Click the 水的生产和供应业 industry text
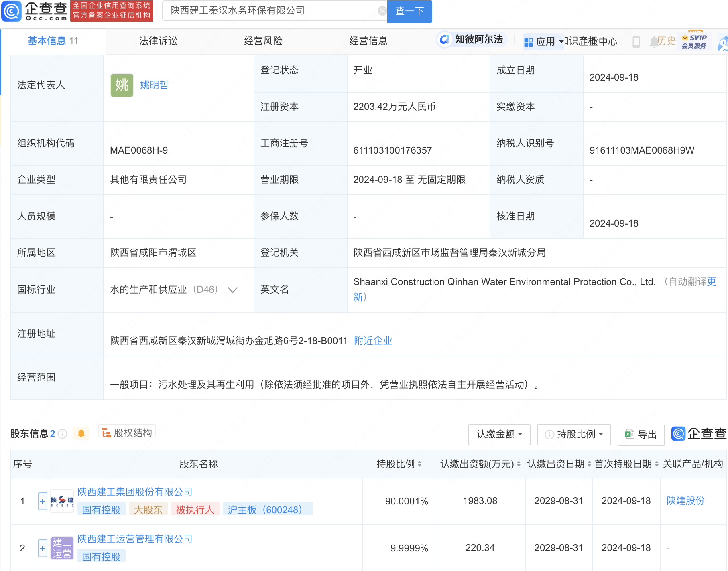This screenshot has height=571, width=728. click(148, 290)
